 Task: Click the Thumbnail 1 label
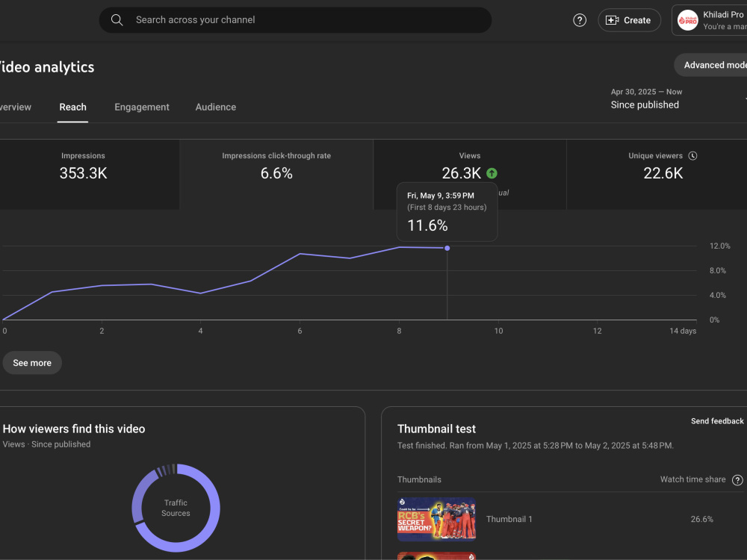(x=509, y=519)
